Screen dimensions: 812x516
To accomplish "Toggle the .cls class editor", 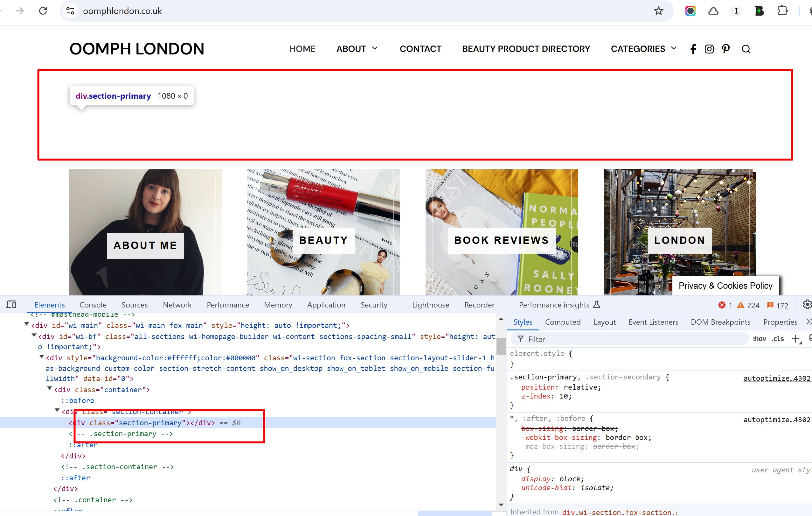I will [778, 339].
